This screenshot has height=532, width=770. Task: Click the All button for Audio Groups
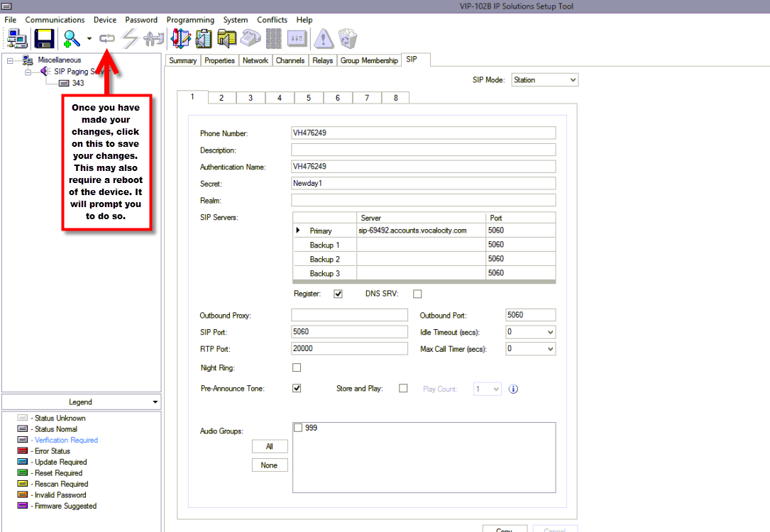coord(270,447)
